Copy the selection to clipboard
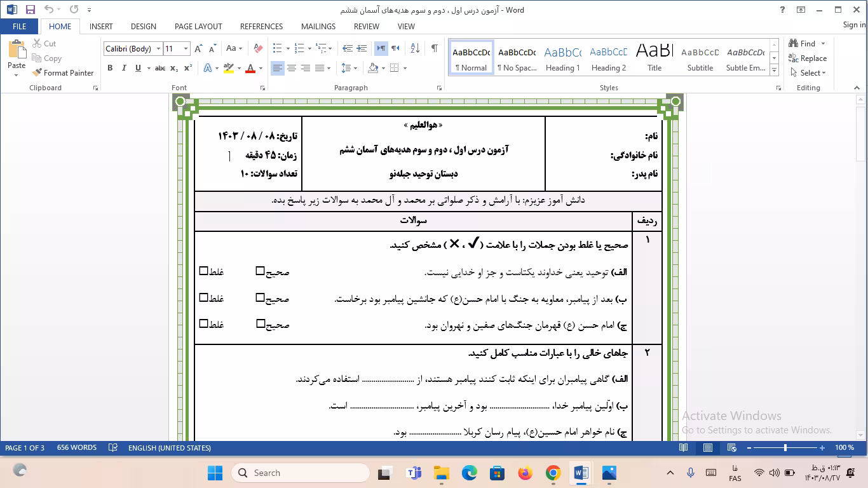This screenshot has height=488, width=868. coord(47,58)
